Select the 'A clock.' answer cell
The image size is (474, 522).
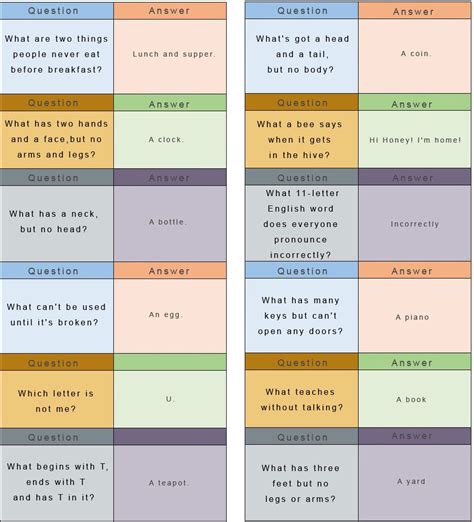[x=170, y=139]
